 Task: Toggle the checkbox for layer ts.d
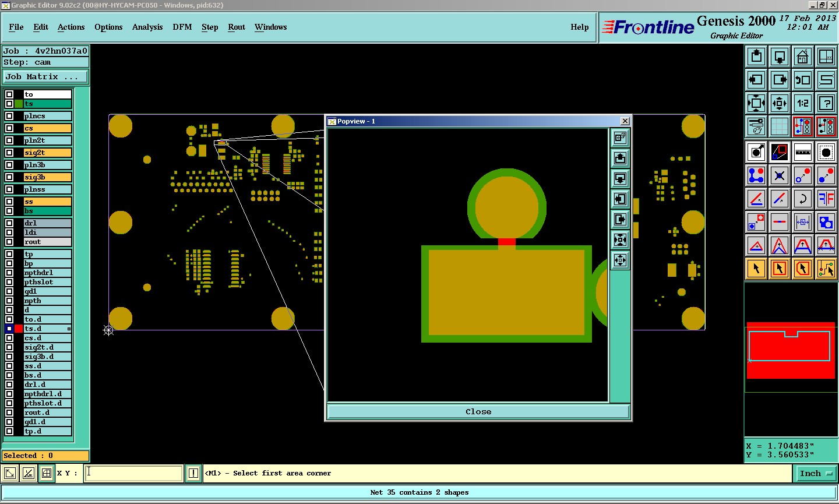(9, 329)
